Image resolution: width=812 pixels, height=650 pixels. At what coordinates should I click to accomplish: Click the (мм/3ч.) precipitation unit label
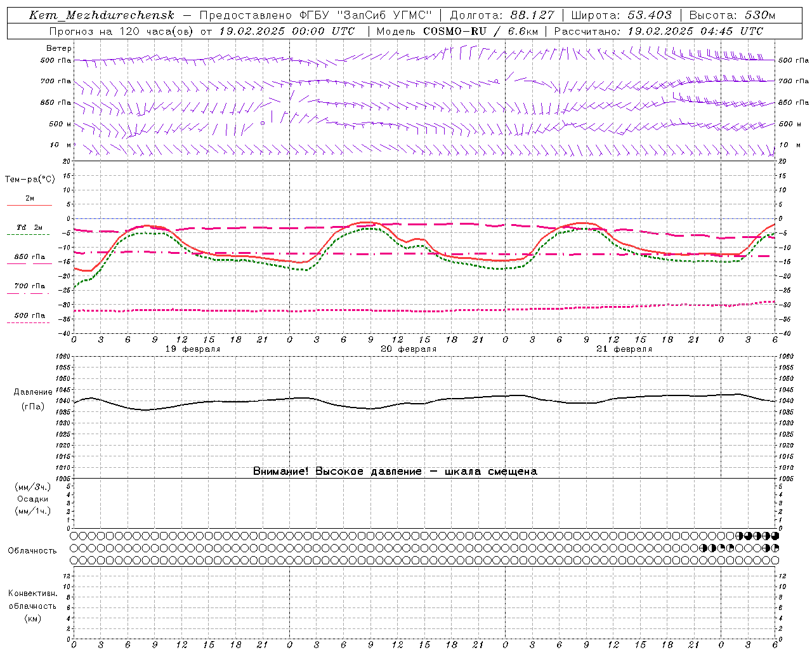click(33, 487)
